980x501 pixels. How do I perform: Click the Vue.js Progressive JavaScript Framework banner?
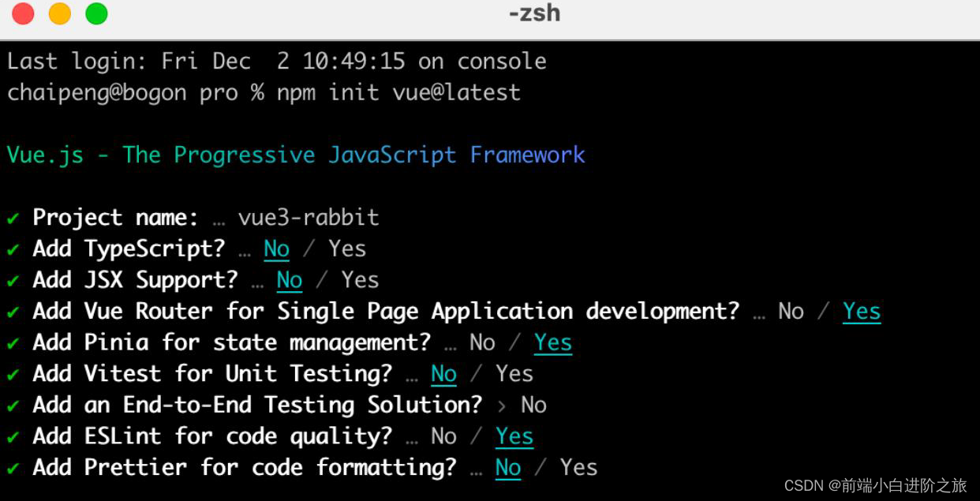(296, 155)
